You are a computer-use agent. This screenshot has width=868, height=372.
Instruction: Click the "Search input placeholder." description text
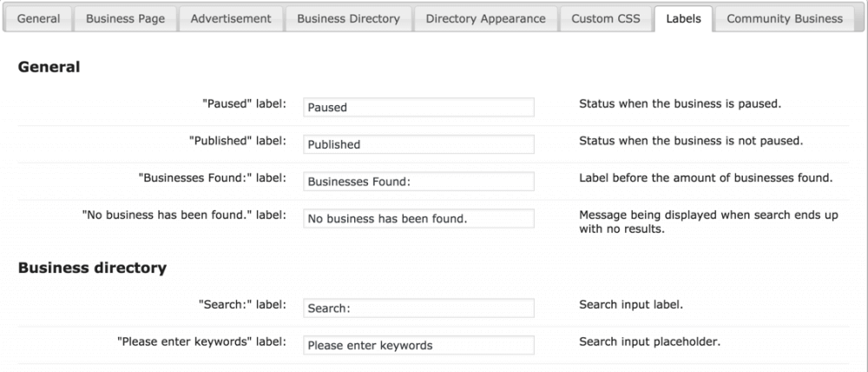(x=649, y=342)
